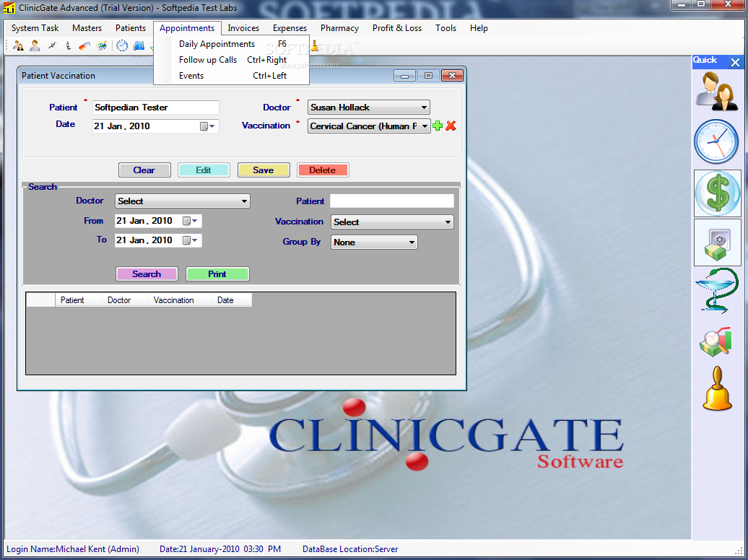Open Patients from the Quick sidebar

point(717,92)
